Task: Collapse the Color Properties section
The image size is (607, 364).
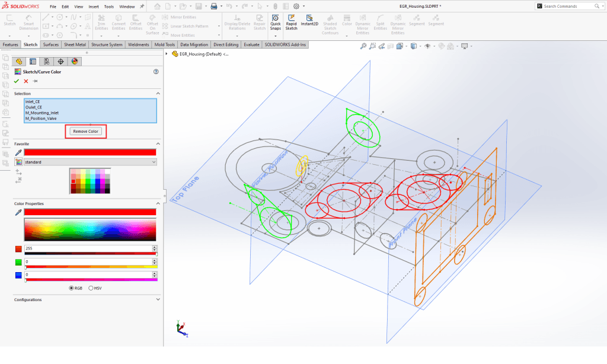Action: (x=158, y=204)
